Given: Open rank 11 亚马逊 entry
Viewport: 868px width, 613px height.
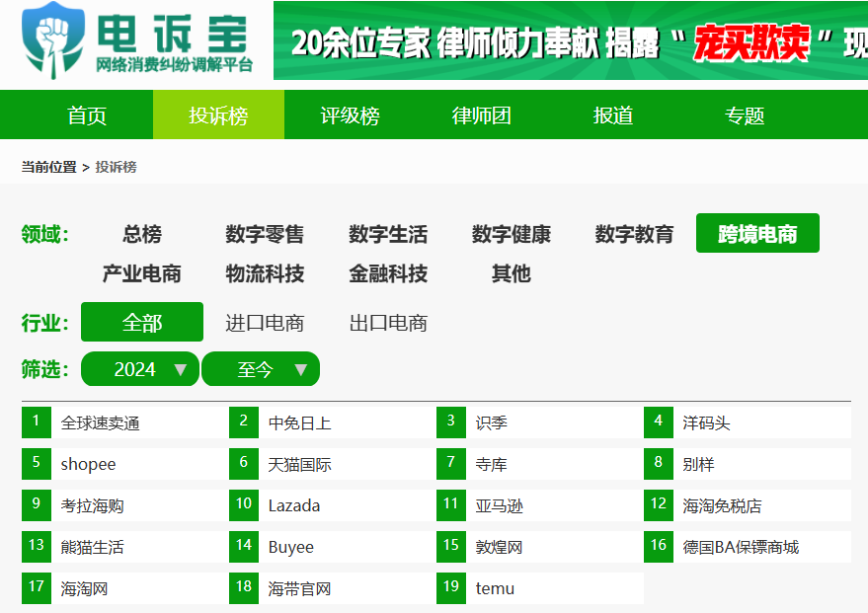Looking at the screenshot, I should point(540,505).
